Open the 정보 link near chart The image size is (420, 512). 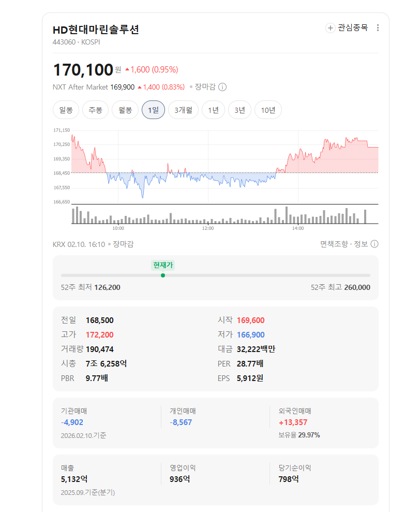tap(361, 244)
